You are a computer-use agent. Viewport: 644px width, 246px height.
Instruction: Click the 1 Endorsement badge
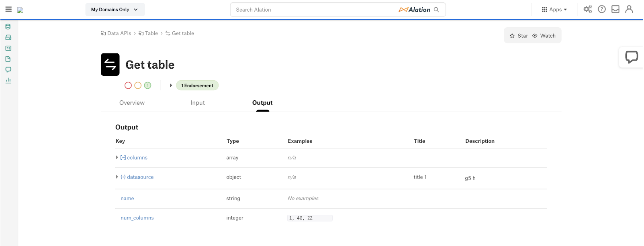[197, 85]
